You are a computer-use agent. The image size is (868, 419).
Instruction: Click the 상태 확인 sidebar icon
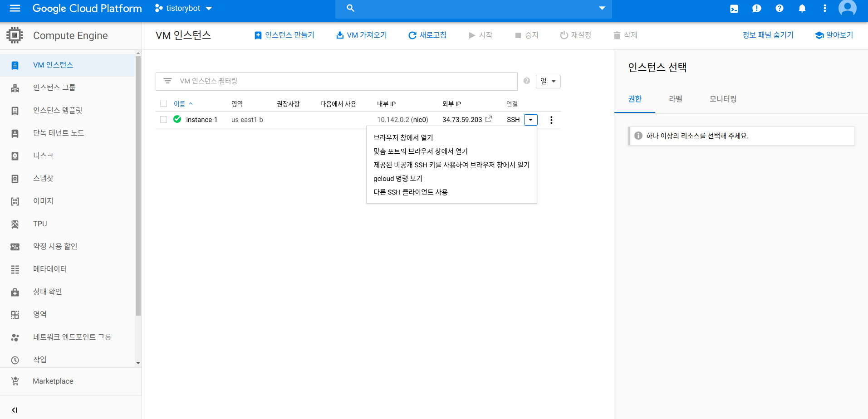15,292
